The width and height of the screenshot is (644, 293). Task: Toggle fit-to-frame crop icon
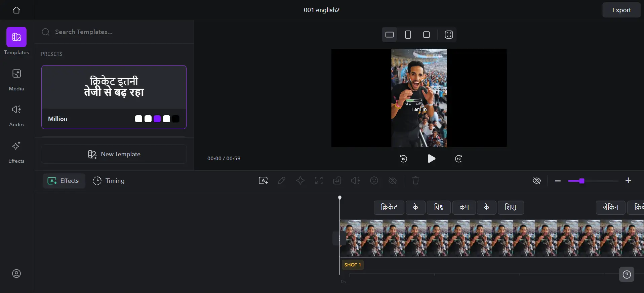(x=449, y=35)
